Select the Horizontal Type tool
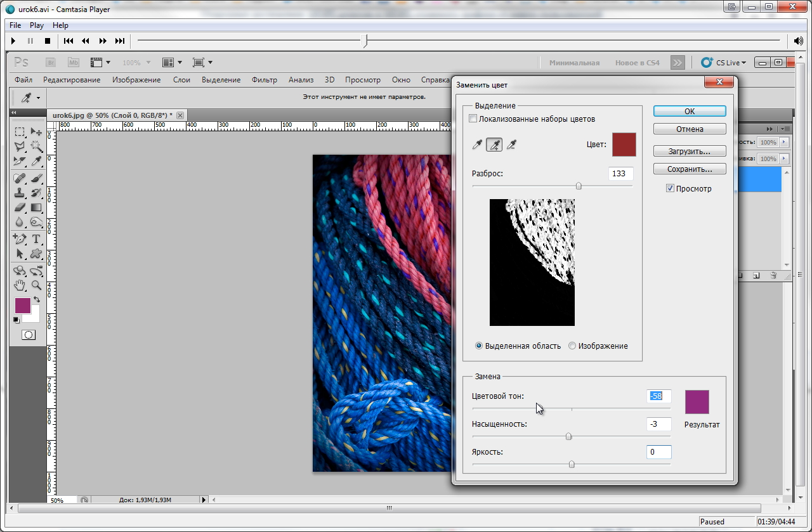Screen dimensions: 812x532 (36, 239)
